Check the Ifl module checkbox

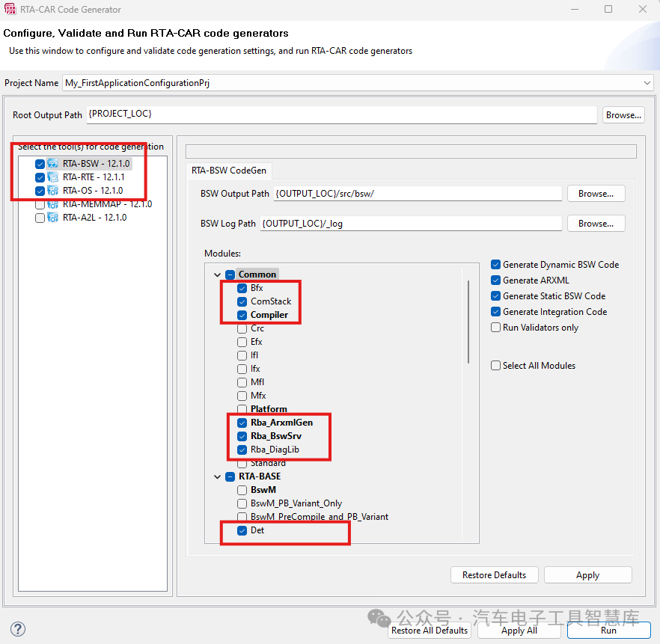click(x=242, y=355)
